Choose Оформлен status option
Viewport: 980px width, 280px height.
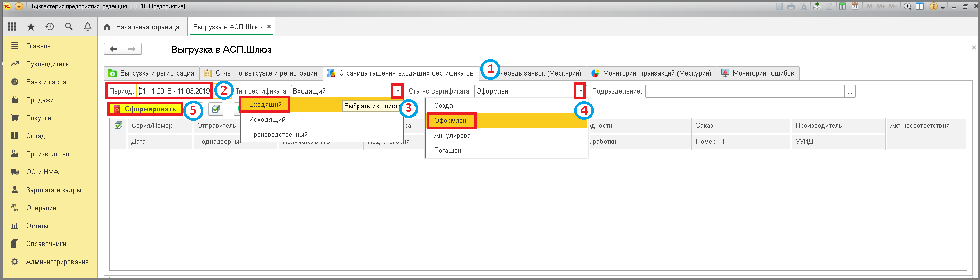coord(506,121)
